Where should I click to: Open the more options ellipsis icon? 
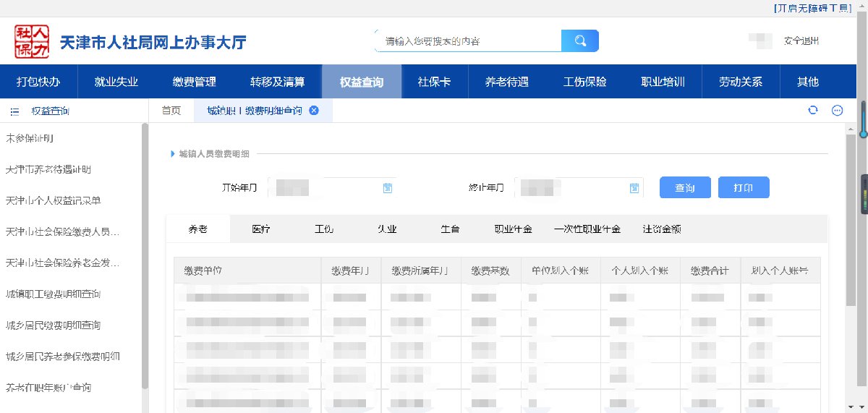[x=837, y=111]
